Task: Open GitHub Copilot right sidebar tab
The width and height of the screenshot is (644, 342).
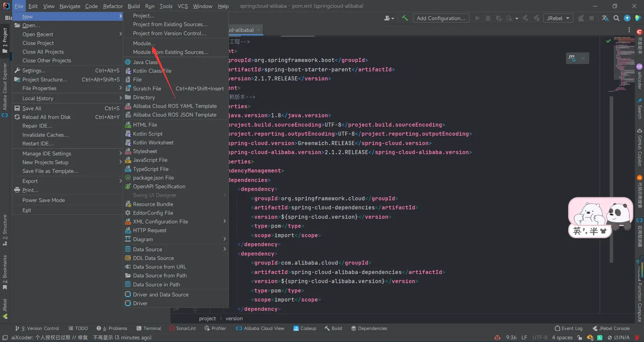Action: coord(639,147)
